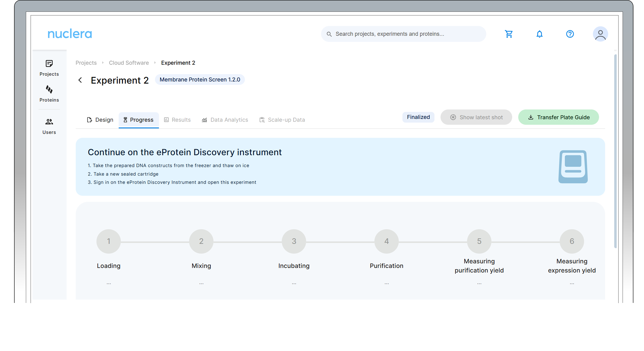
Task: Click Cloud Software breadcrumb link
Action: tap(129, 63)
